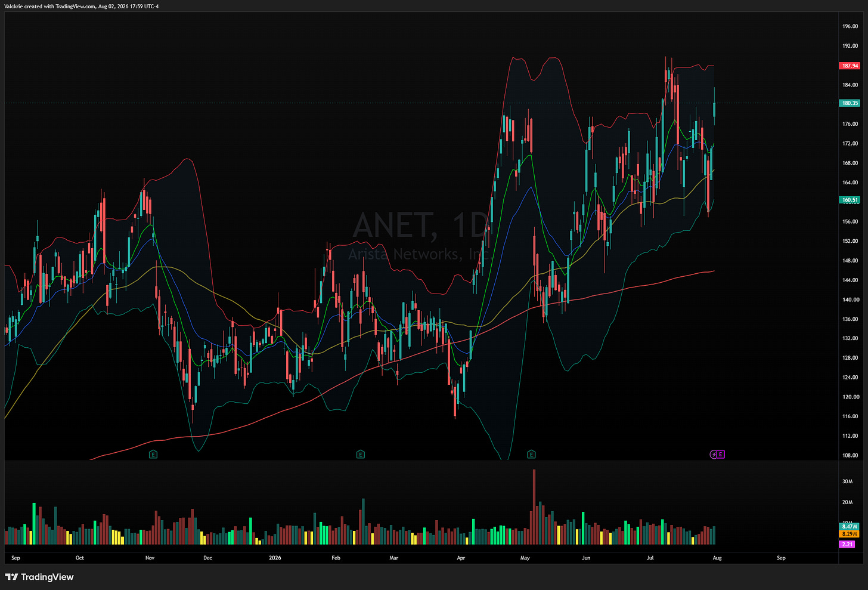This screenshot has width=868, height=590.
Task: Select the Jul label on the time axis
Action: click(x=650, y=558)
